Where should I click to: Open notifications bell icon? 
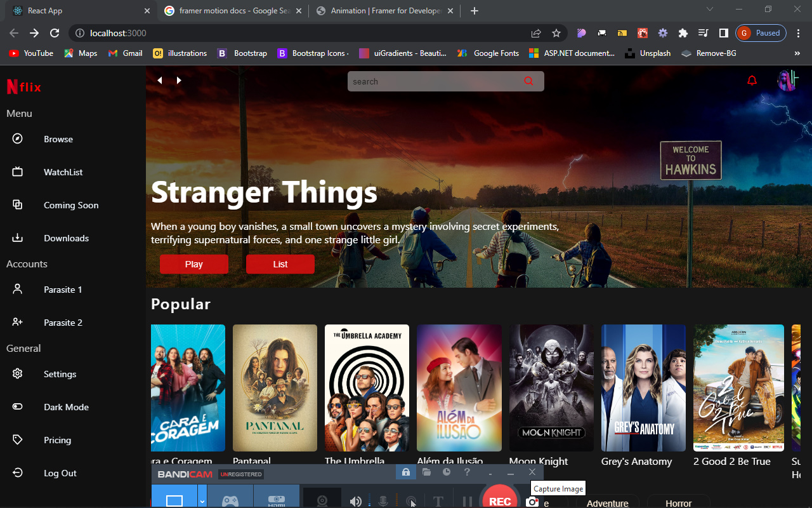[752, 81]
